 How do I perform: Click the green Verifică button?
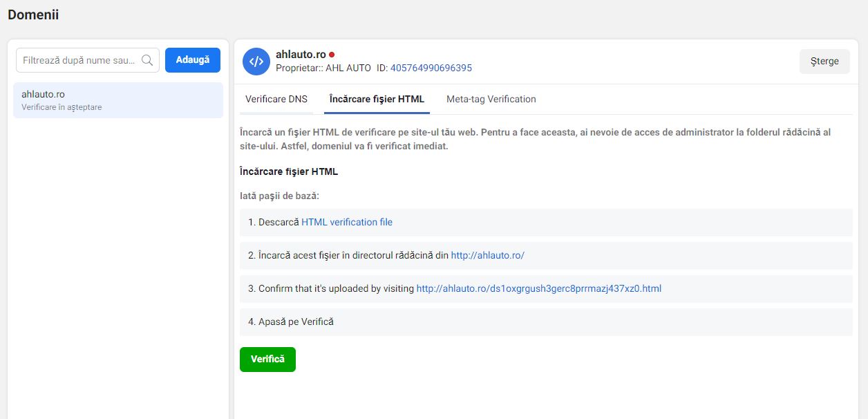[x=267, y=360]
